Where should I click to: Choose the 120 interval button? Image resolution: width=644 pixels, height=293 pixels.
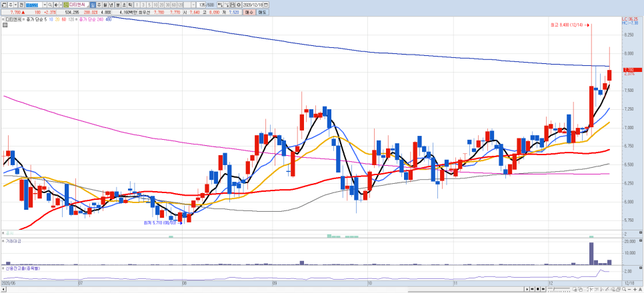[x=180, y=5]
